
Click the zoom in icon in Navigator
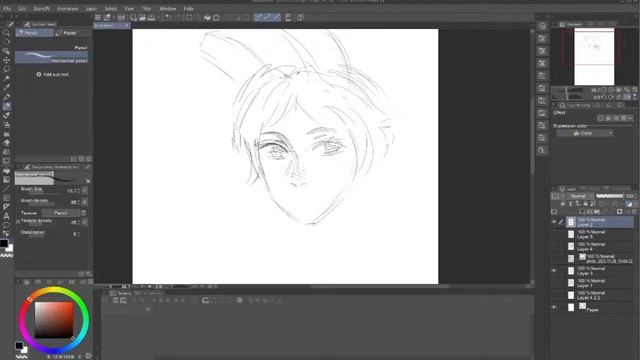click(611, 90)
